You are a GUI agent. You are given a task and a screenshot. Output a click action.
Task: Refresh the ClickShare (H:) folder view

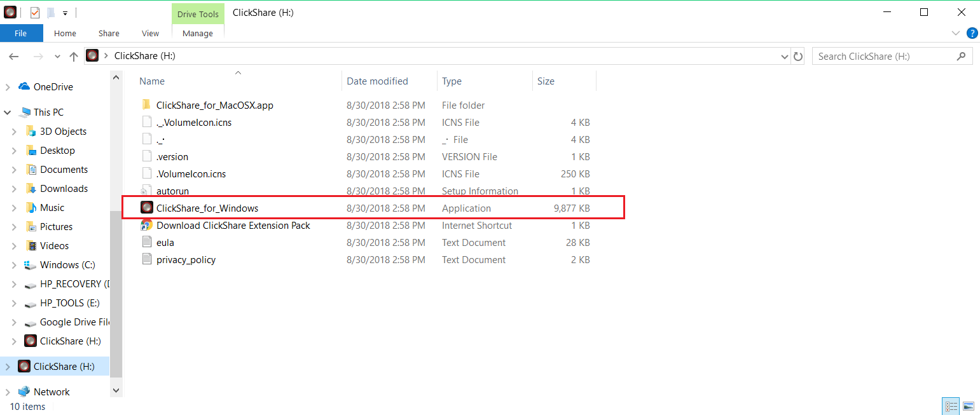click(798, 57)
